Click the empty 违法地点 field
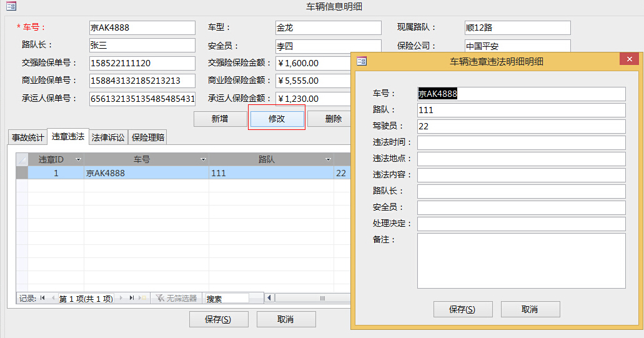Viewport: 644px width, 338px height. pos(521,159)
